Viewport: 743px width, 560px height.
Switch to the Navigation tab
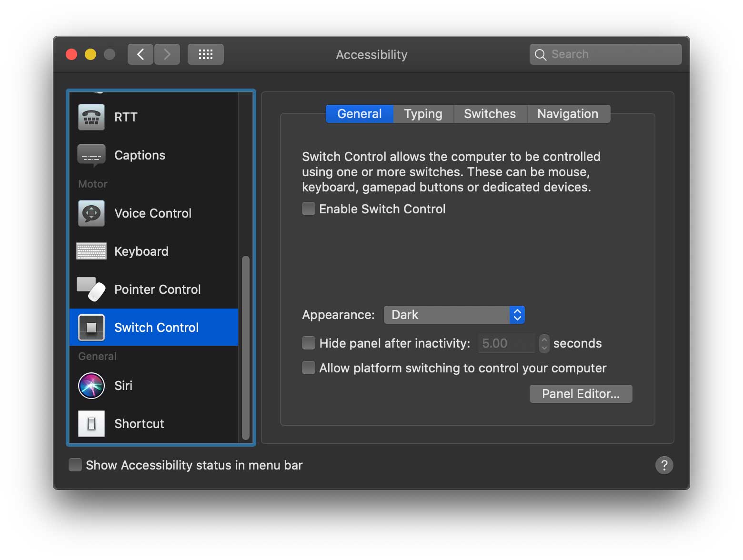[568, 114]
